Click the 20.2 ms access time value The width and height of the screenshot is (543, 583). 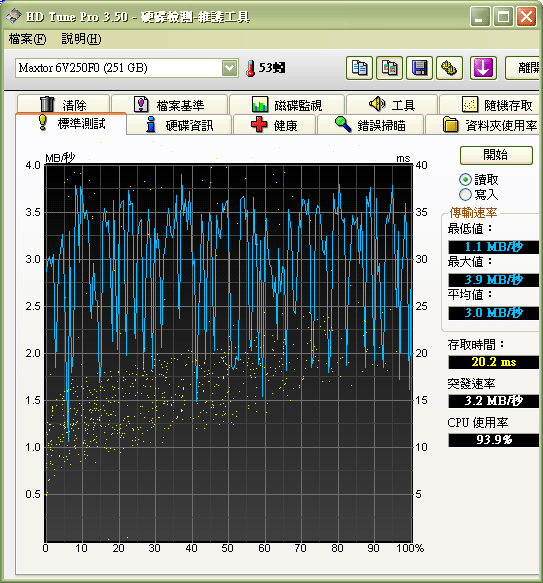[x=494, y=362]
